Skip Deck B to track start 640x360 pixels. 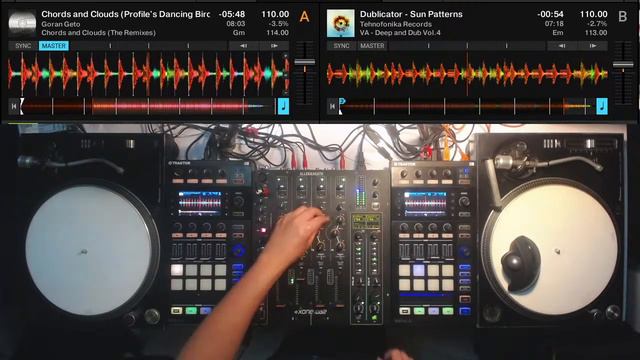332,106
